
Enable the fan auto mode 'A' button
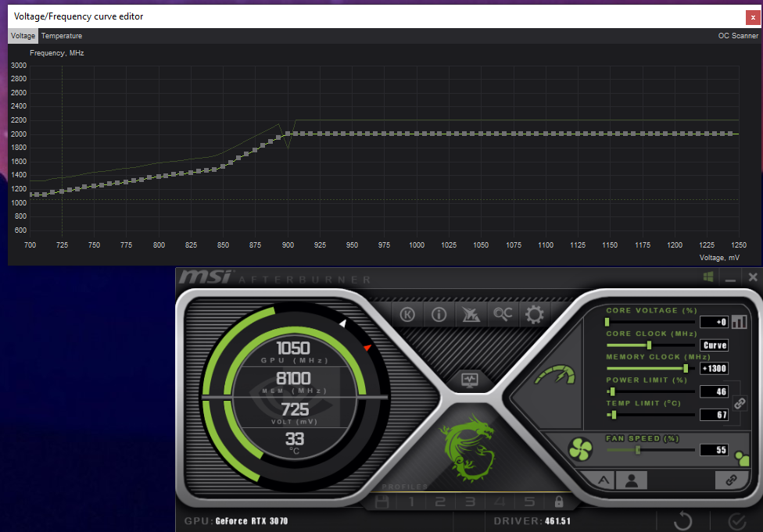[x=604, y=480]
